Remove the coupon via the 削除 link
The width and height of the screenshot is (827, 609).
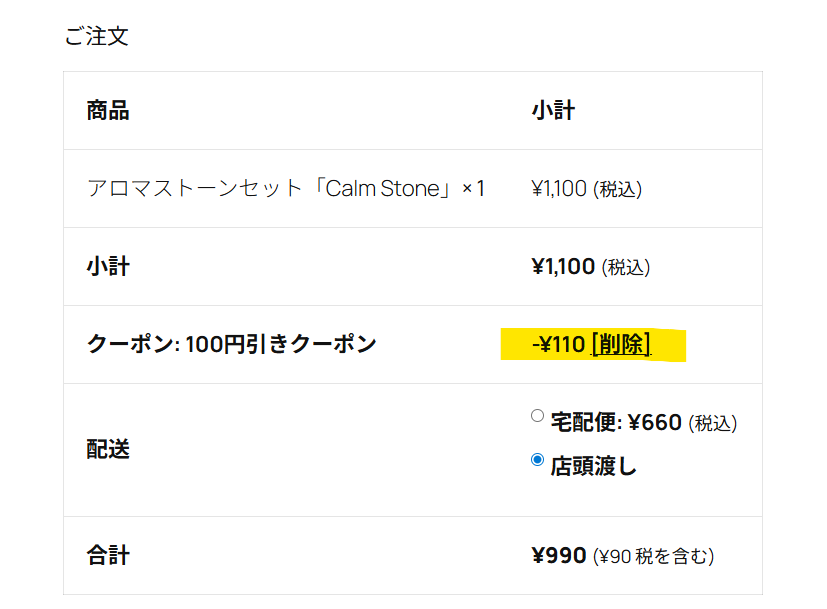[x=621, y=344]
